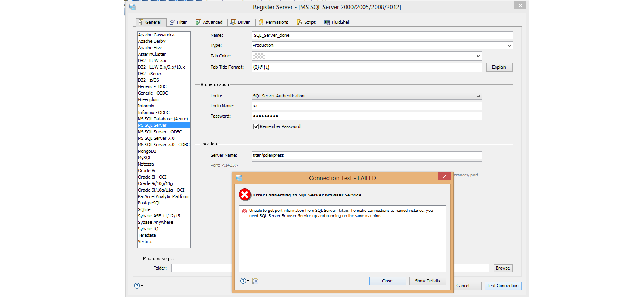Screen dimensions: 644x297
Task: Click the Server Name field
Action: 366,155
